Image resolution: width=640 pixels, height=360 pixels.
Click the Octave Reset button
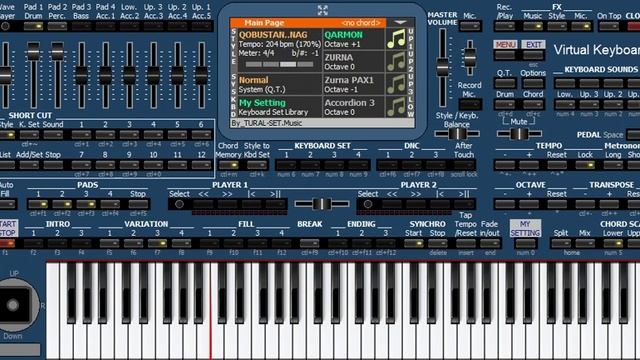557,204
